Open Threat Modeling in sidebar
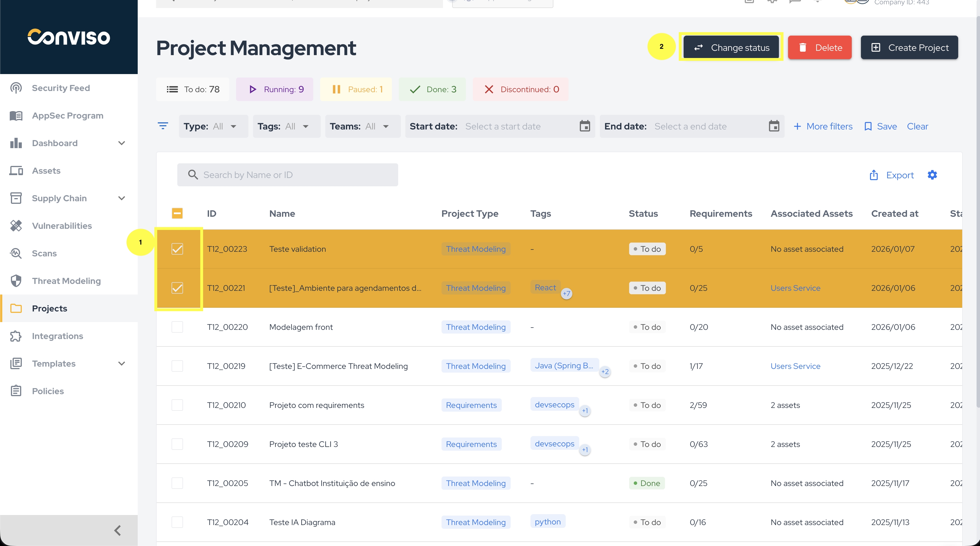 pyautogui.click(x=66, y=281)
